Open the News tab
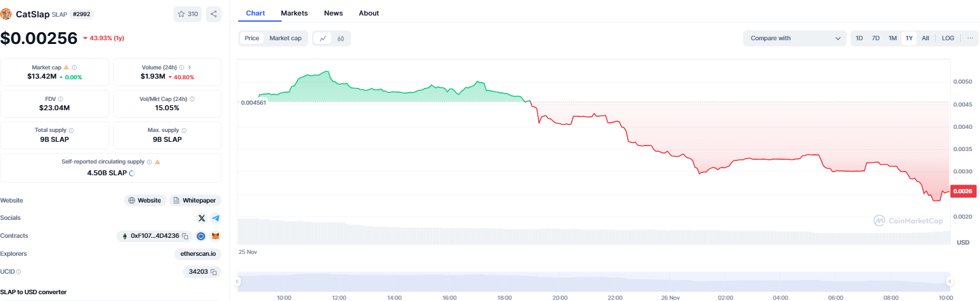The image size is (980, 301). (333, 13)
